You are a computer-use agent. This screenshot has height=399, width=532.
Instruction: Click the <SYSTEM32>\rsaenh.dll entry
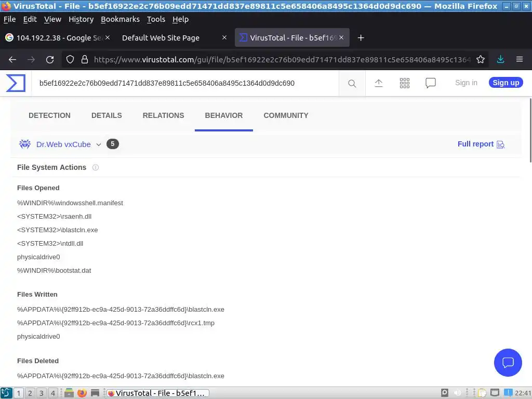[54, 217]
